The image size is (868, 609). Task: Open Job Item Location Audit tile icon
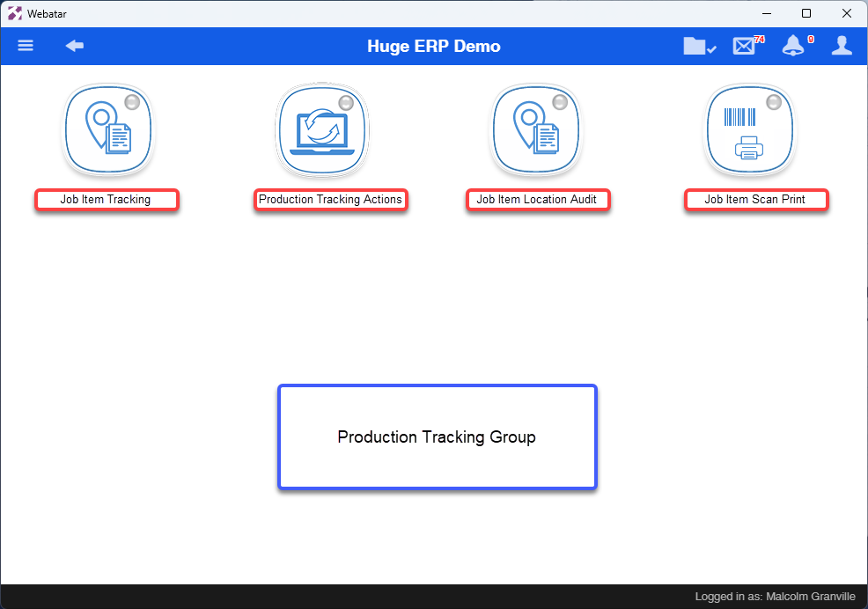coord(536,129)
